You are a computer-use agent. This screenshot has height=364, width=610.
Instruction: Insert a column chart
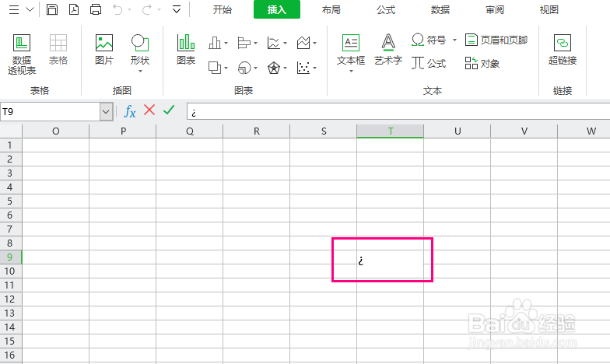coord(215,43)
